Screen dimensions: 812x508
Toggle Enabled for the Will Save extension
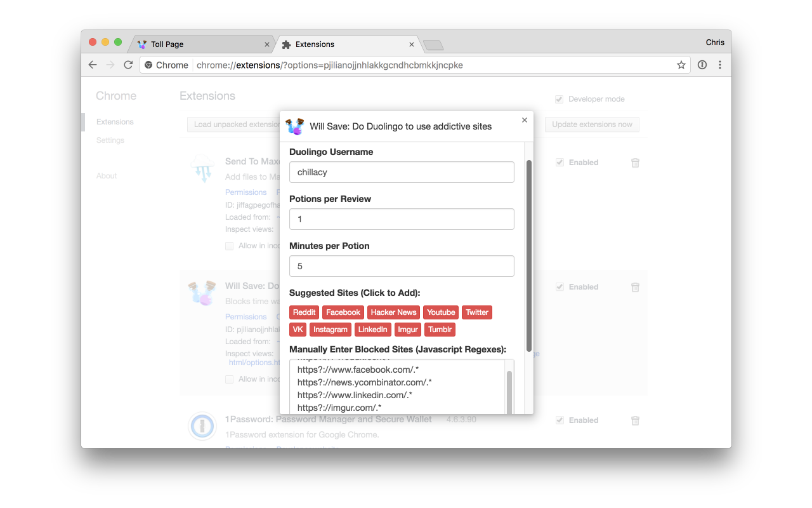pos(559,287)
